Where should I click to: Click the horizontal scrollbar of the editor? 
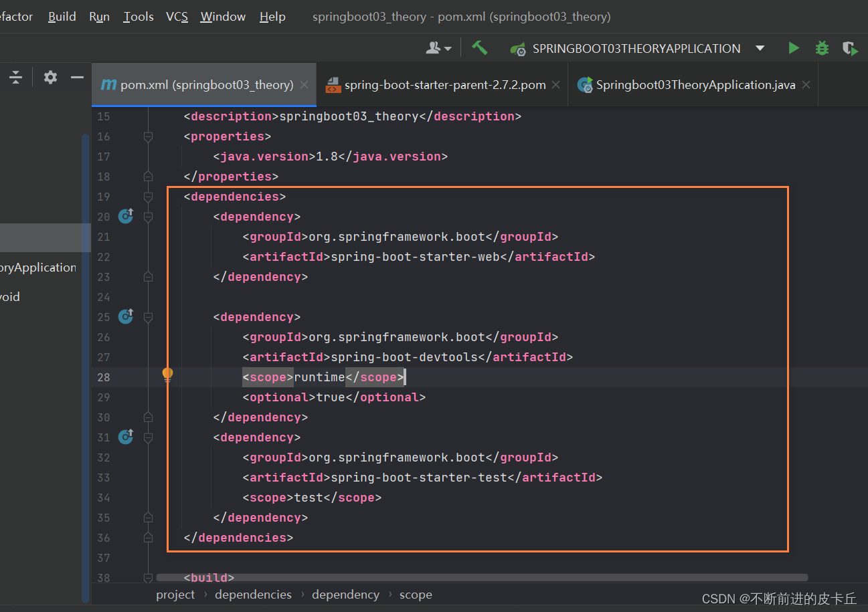pyautogui.click(x=482, y=577)
